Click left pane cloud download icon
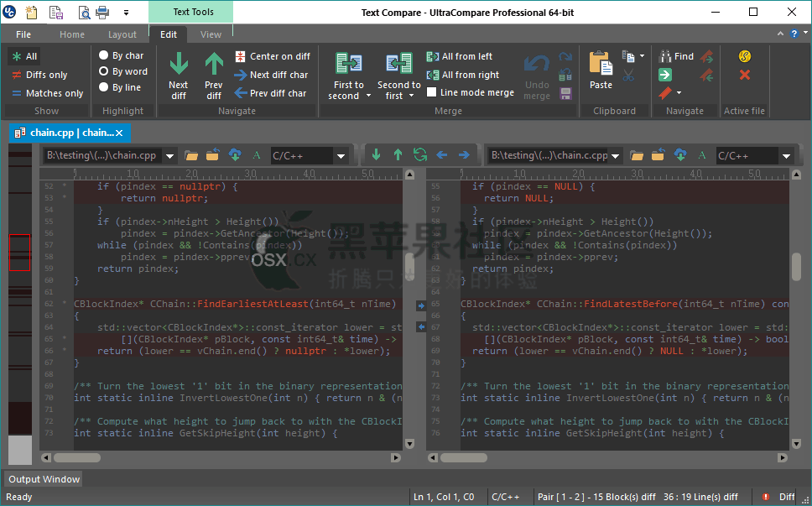Image resolution: width=812 pixels, height=506 pixels. tap(235, 155)
